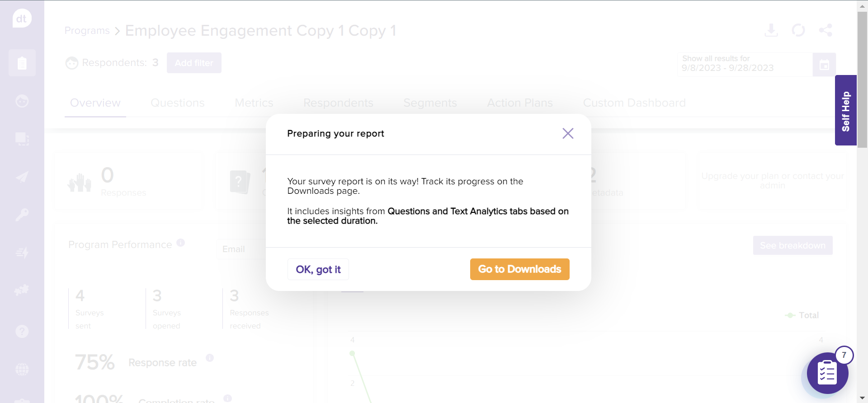Click the clipboard programs icon in sidebar
Image resolution: width=868 pixels, height=403 pixels.
click(x=22, y=63)
